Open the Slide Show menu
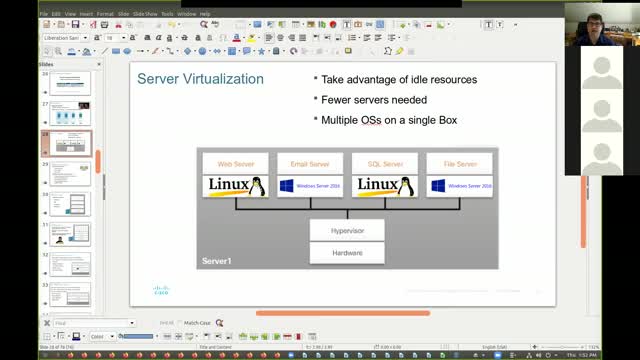 [x=145, y=14]
